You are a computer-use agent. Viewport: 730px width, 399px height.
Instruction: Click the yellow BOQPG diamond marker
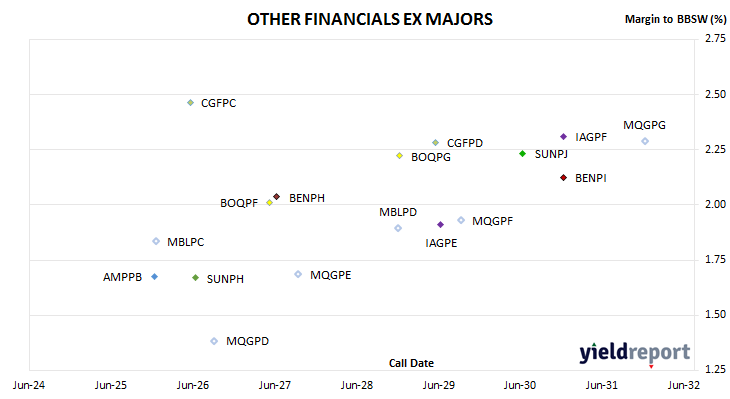point(399,156)
